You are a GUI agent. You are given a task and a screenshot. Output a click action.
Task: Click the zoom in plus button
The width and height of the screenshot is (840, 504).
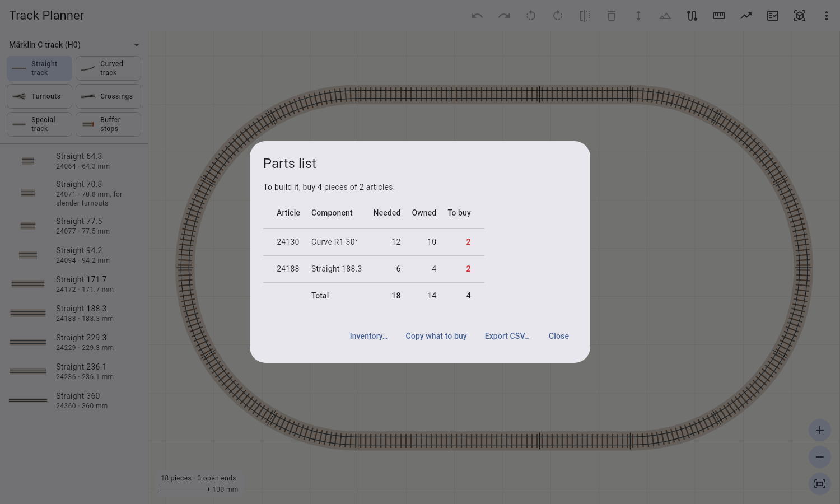[x=820, y=430]
